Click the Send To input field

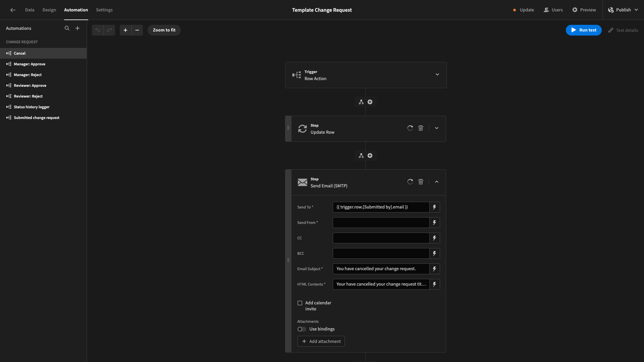pyautogui.click(x=381, y=207)
